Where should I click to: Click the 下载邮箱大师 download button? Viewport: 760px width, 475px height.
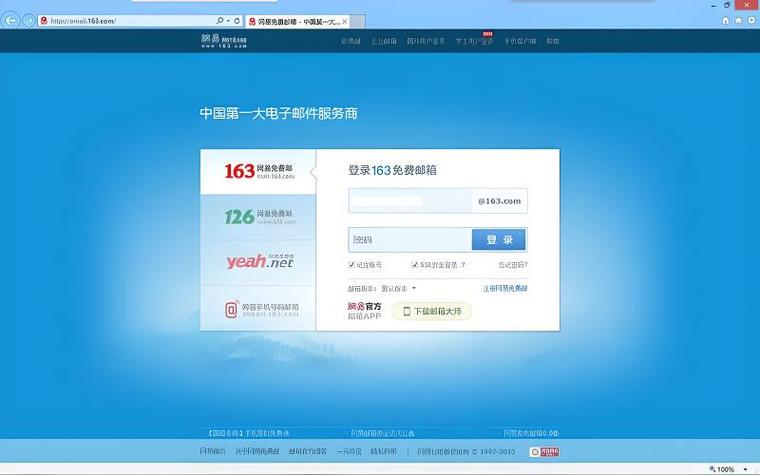[431, 311]
